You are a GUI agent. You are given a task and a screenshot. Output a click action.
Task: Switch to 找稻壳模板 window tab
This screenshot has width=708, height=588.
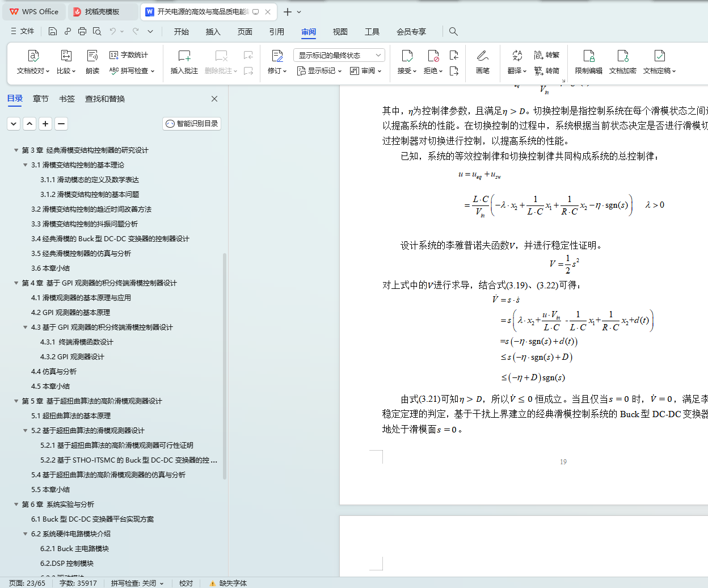pos(102,11)
